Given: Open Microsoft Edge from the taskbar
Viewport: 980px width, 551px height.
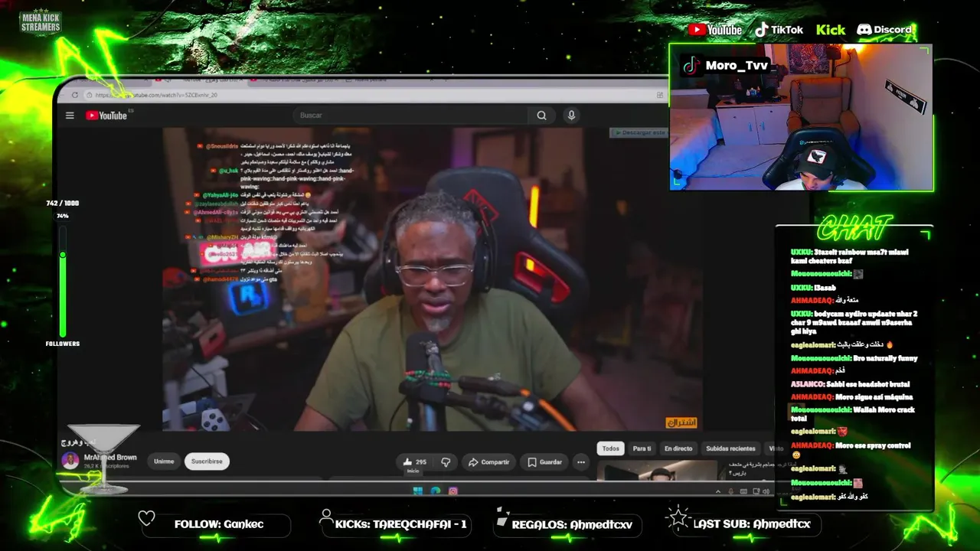Looking at the screenshot, I should point(436,491).
